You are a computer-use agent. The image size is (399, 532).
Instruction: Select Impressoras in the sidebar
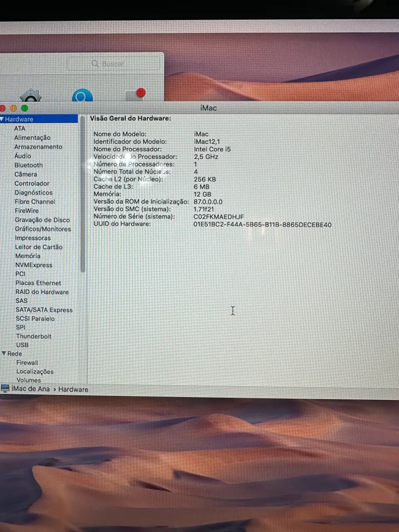[33, 238]
